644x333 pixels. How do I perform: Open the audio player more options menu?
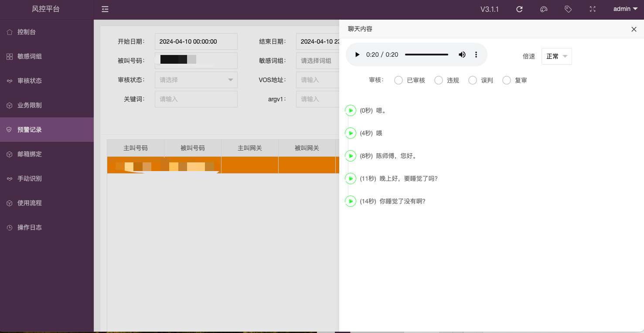coord(476,55)
